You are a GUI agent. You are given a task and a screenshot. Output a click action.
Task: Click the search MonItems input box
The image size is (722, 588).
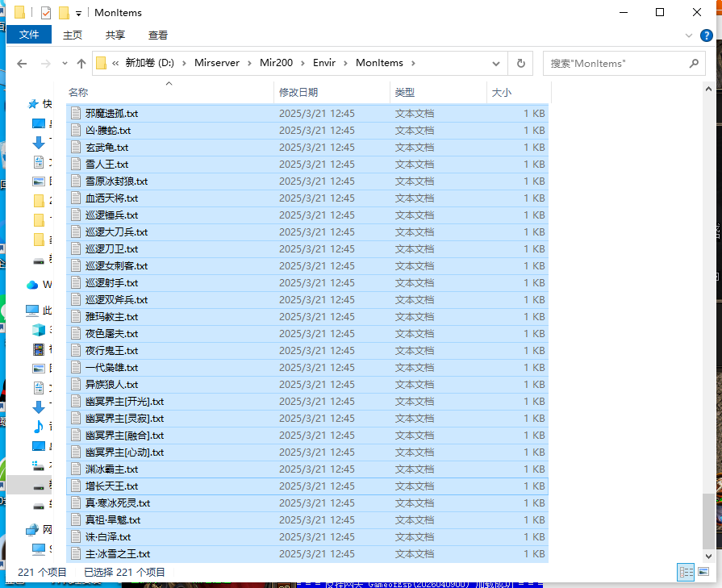click(x=624, y=64)
